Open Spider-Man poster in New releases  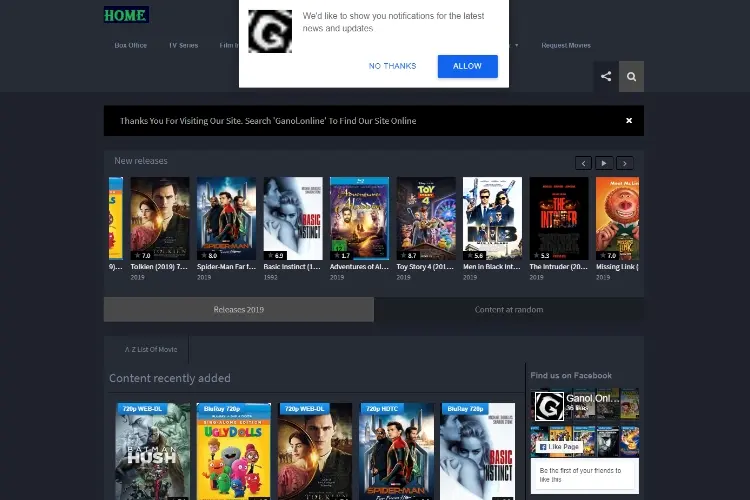[226, 218]
